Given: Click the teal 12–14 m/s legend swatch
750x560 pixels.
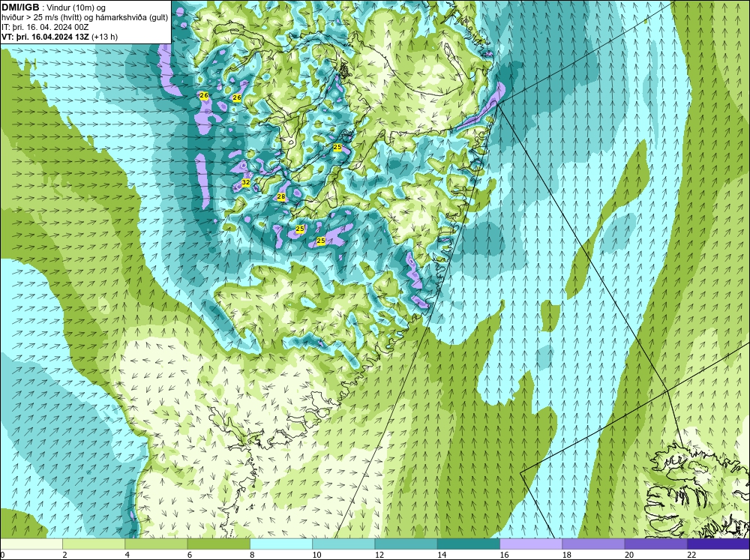Looking at the screenshot, I should [406, 544].
